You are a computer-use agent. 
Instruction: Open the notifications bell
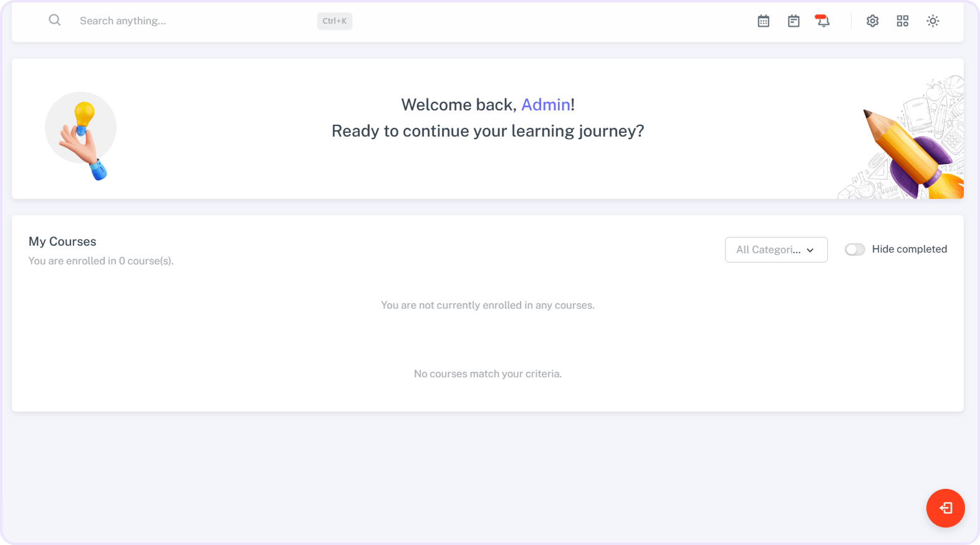(x=823, y=21)
